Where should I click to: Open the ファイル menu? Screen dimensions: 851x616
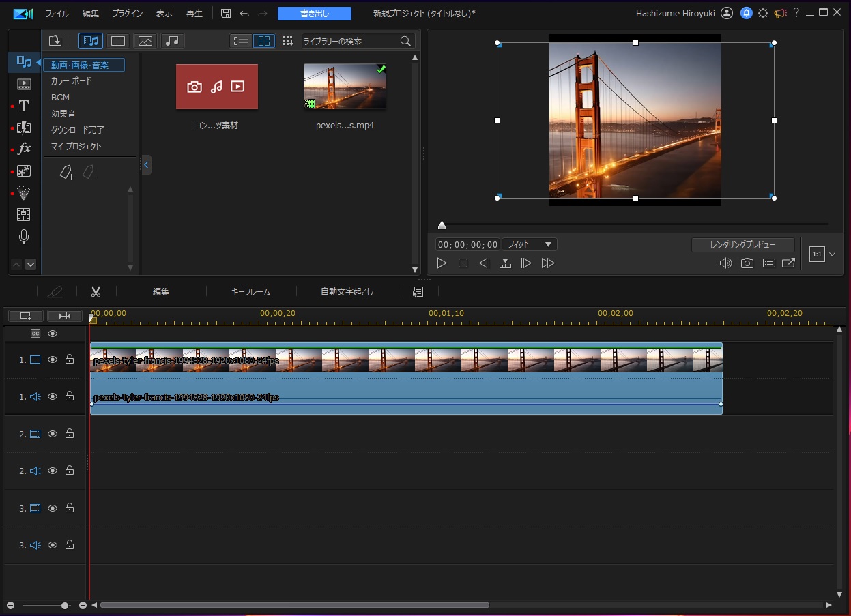coord(57,14)
